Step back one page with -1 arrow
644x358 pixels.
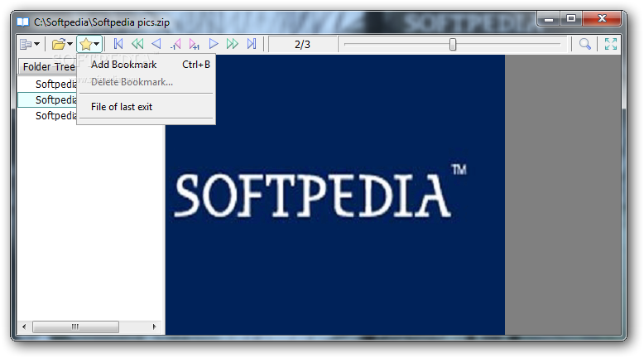click(175, 44)
